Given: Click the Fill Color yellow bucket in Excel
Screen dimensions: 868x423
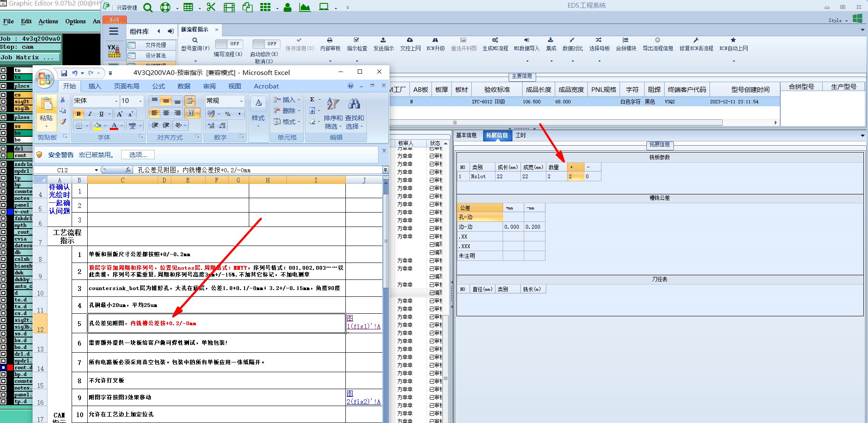Looking at the screenshot, I should click(x=97, y=126).
